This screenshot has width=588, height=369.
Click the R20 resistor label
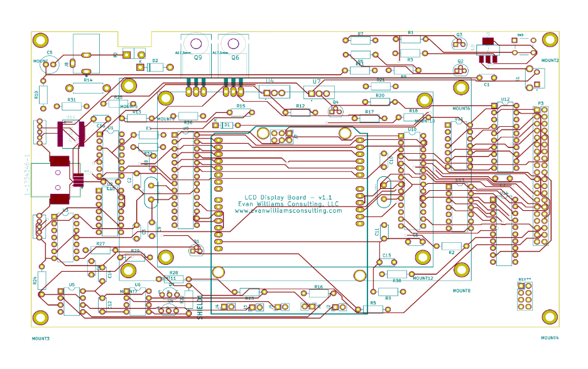point(380,95)
